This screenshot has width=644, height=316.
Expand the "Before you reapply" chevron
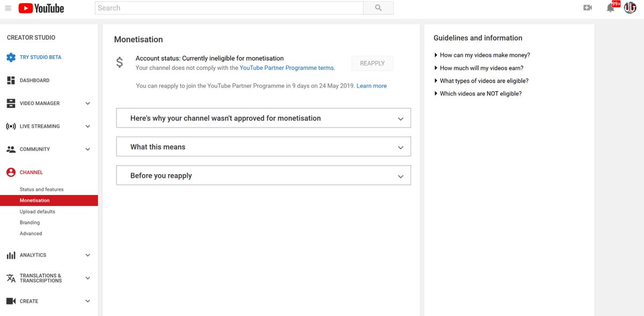[400, 176]
